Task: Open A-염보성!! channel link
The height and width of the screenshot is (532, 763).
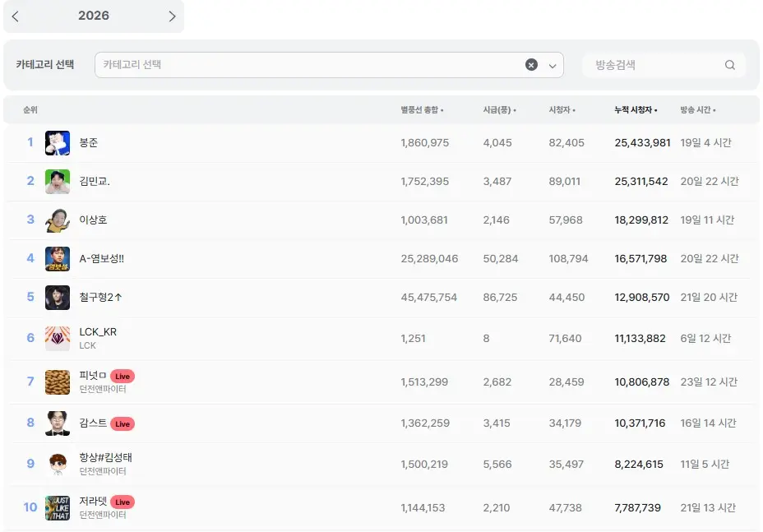Action: 101,259
